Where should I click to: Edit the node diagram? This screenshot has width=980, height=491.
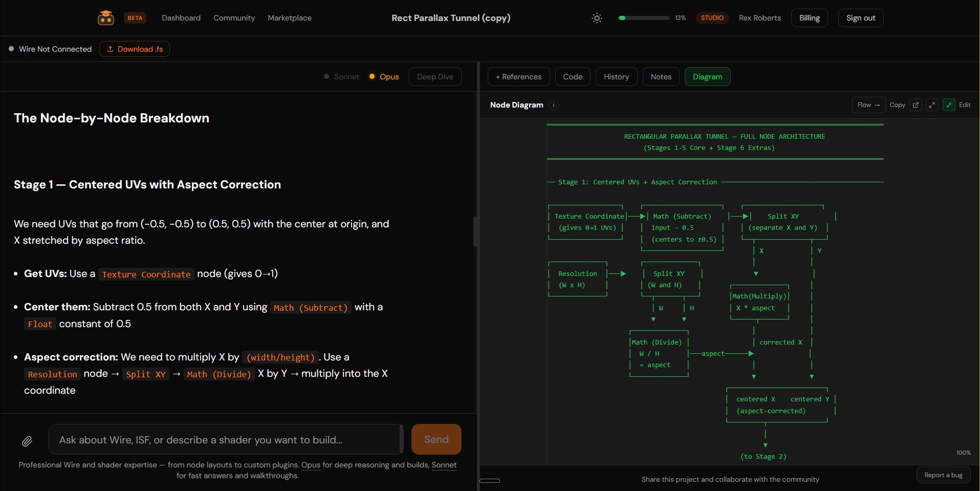tap(965, 105)
